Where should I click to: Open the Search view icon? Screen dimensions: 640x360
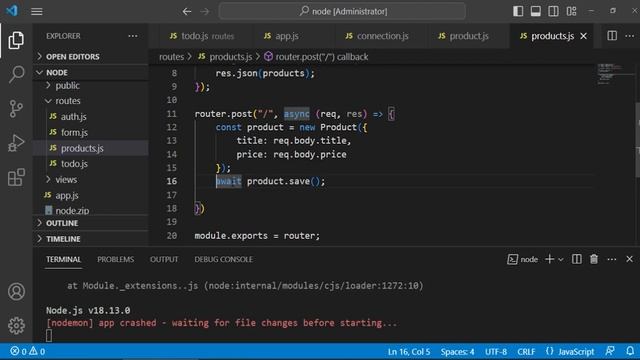[16, 74]
